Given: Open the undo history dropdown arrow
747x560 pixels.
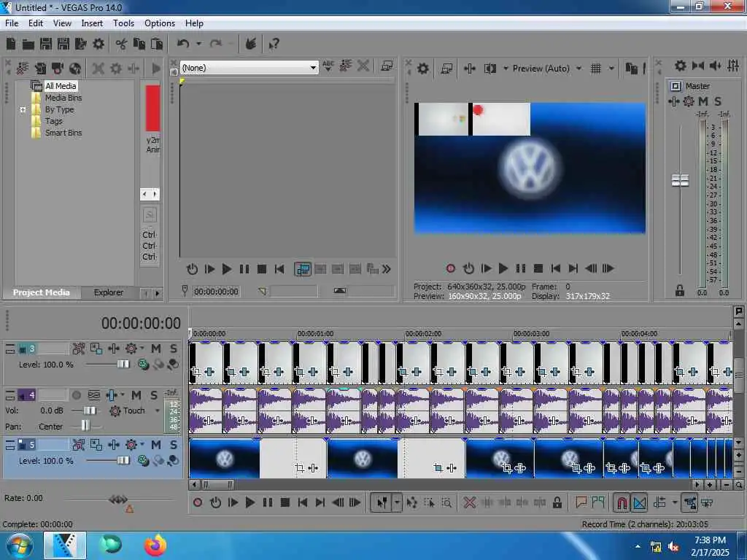Looking at the screenshot, I should click(198, 44).
